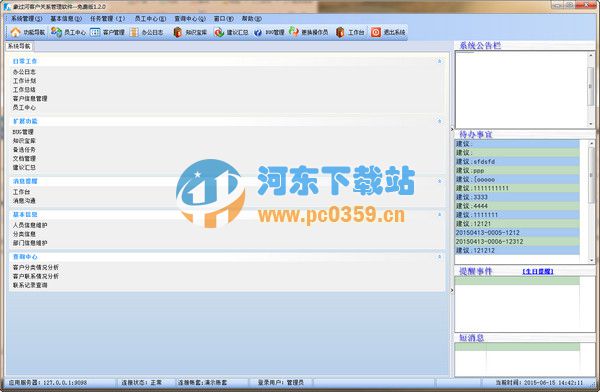Click the 系统公告栏 text area
Viewport: 600px width, 392px height.
[x=521, y=90]
